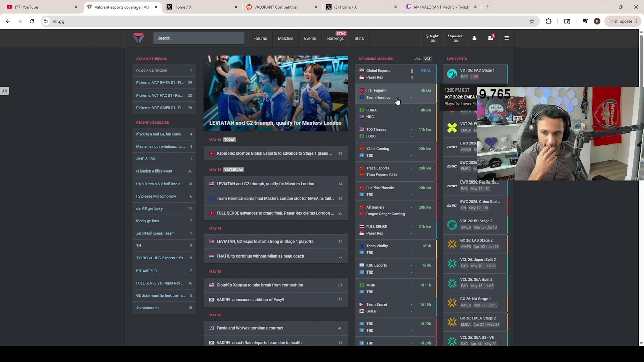Click the site info icon in address bar
This screenshot has width=644, height=362.
(x=46, y=21)
